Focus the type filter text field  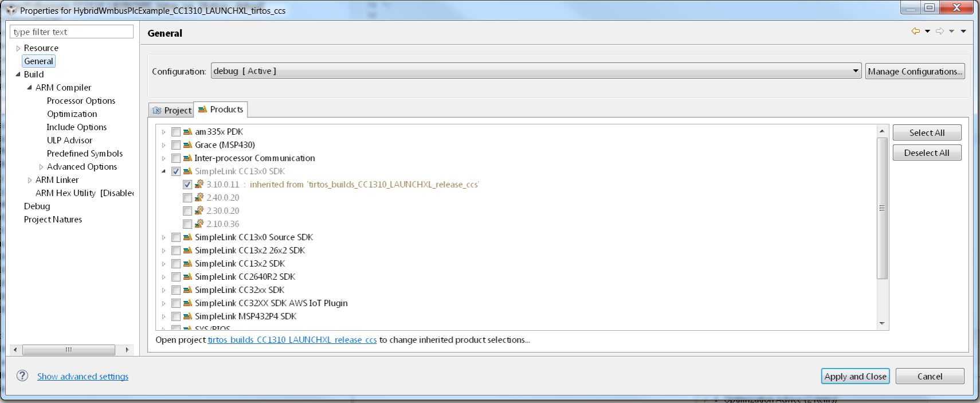pyautogui.click(x=72, y=32)
